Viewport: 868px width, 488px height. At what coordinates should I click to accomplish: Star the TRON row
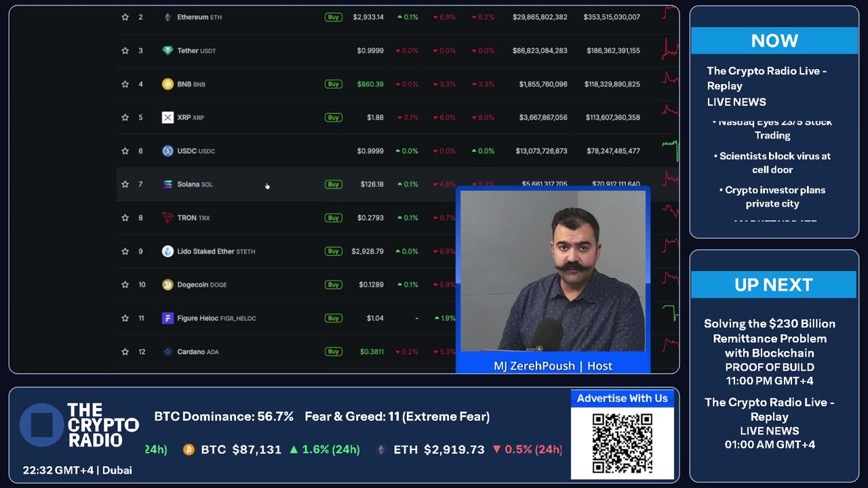point(125,218)
